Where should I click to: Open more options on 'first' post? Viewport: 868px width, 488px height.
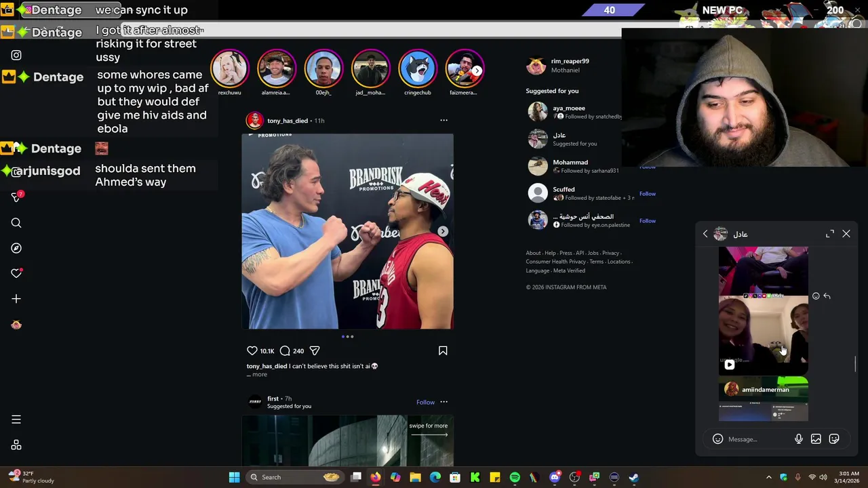[443, 402]
